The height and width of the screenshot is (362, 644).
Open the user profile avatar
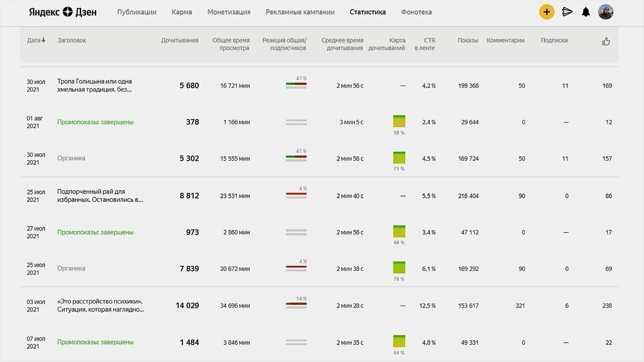pyautogui.click(x=606, y=12)
